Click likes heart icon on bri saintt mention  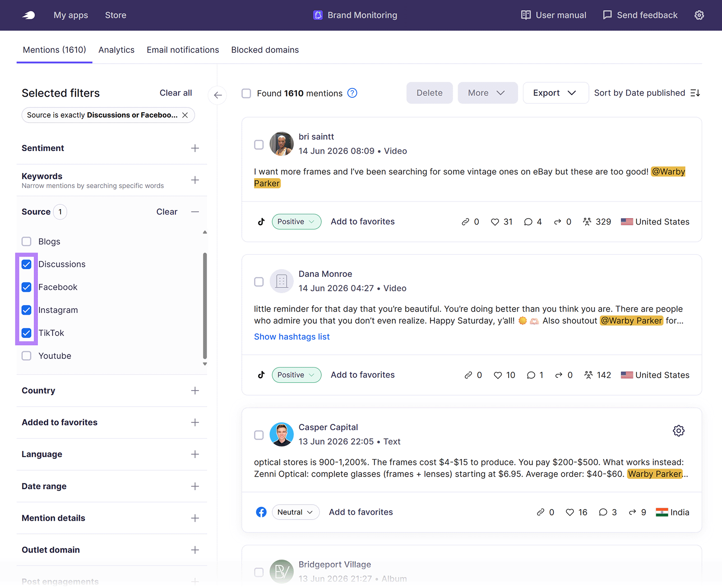(495, 222)
